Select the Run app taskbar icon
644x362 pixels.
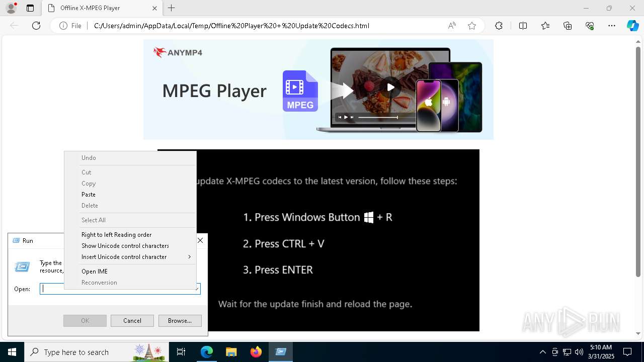coord(280,352)
